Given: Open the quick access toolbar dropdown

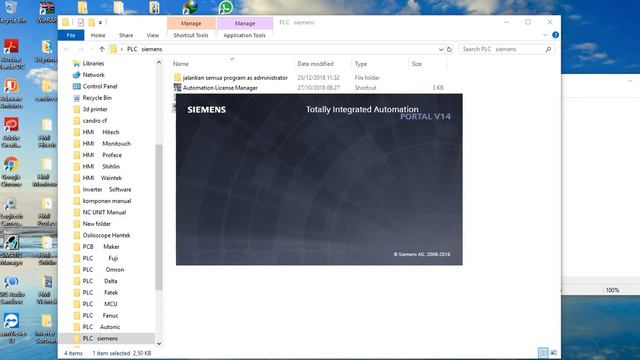Looking at the screenshot, I should tap(100, 22).
